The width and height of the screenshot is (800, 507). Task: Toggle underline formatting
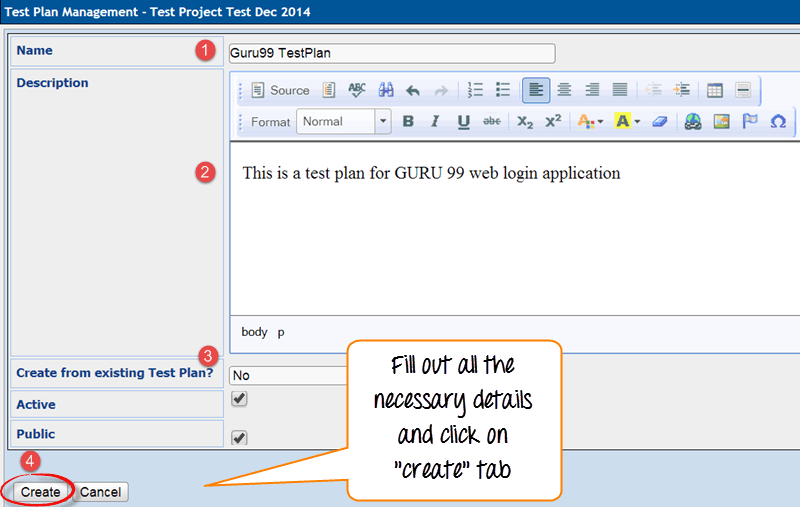click(x=464, y=122)
